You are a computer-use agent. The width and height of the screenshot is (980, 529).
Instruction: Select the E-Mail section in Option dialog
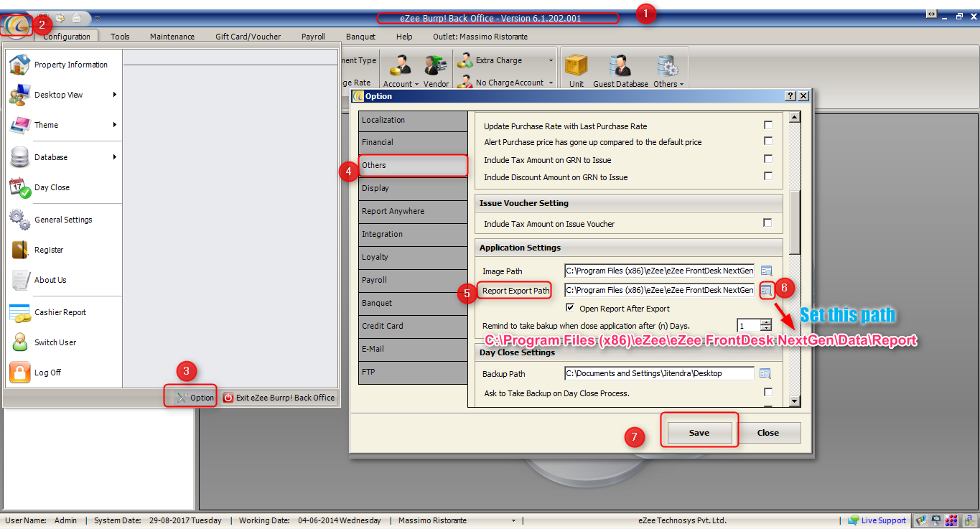click(414, 349)
